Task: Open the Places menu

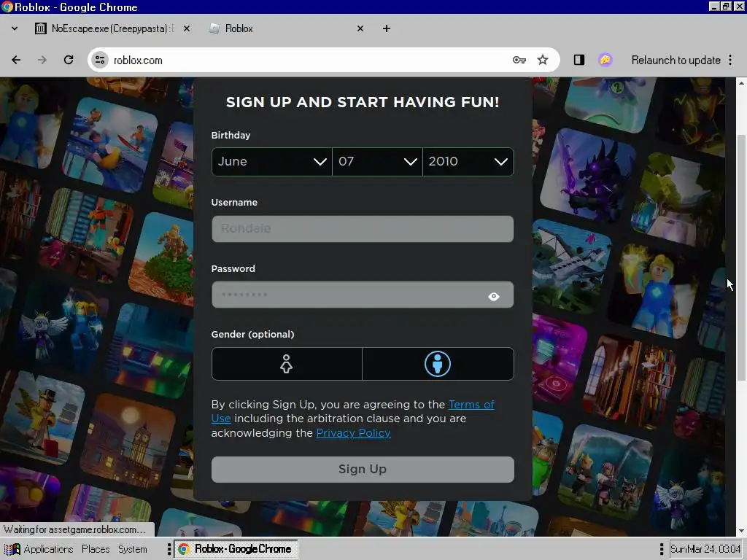Action: pos(96,549)
